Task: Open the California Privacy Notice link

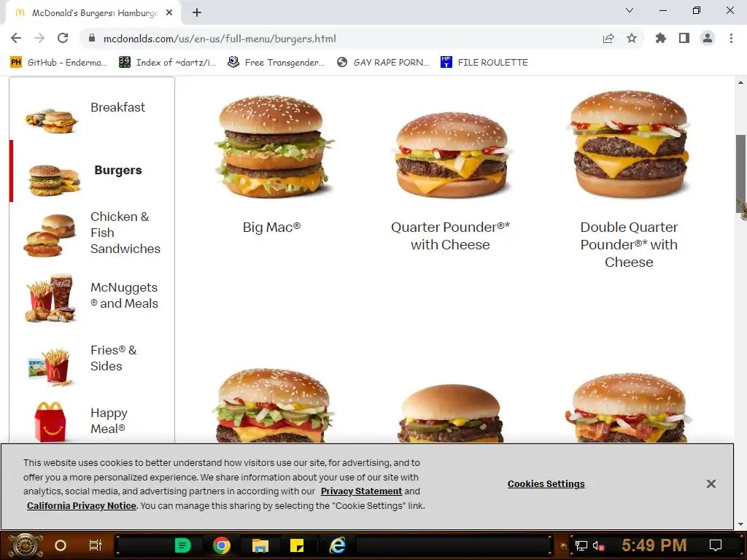Action: (82, 506)
